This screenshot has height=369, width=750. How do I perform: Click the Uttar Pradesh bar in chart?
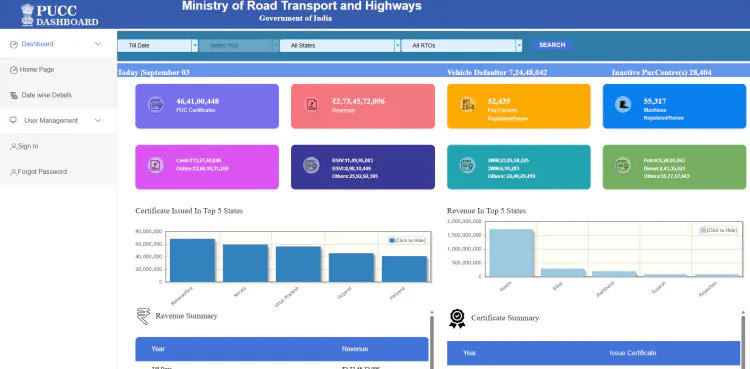(x=298, y=264)
